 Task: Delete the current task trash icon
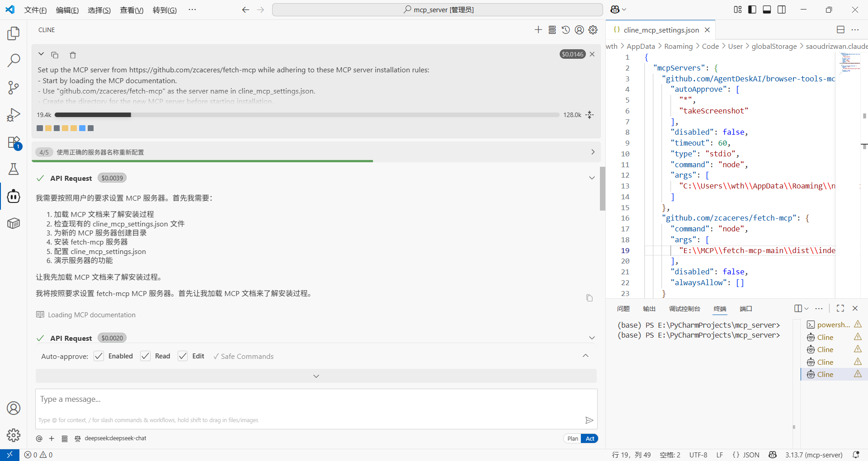(73, 55)
